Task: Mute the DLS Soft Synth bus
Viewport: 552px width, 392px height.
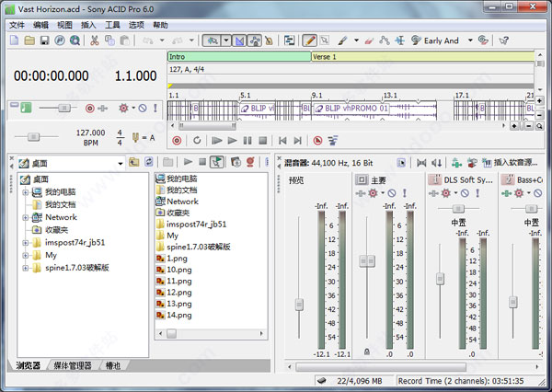Action: pos(466,193)
